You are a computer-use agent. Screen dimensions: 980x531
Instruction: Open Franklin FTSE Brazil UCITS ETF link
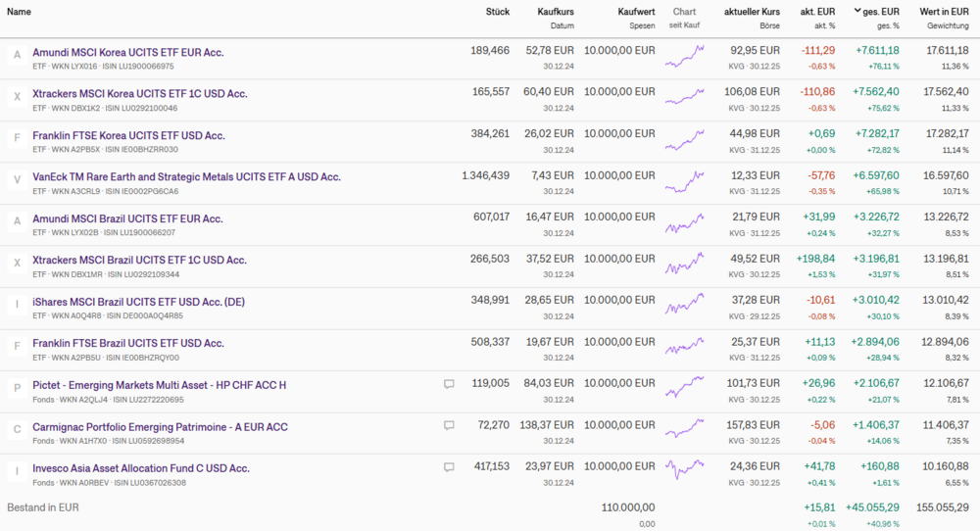[x=128, y=343]
